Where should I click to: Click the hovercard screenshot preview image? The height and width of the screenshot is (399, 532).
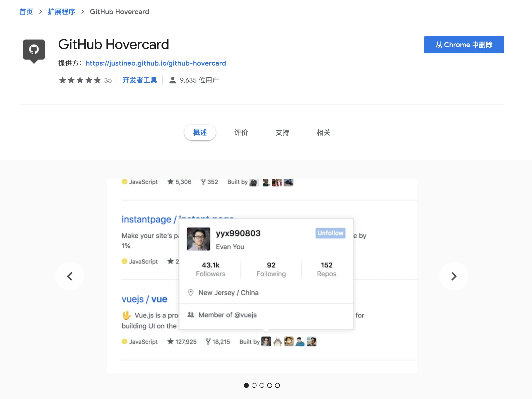(262, 276)
